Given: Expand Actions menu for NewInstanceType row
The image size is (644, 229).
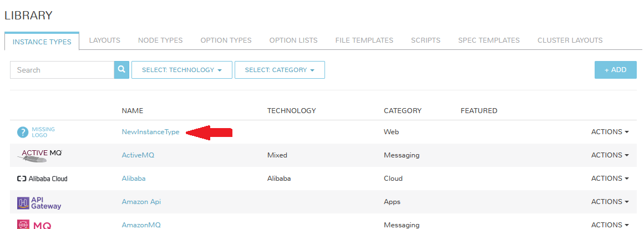Looking at the screenshot, I should [x=610, y=132].
